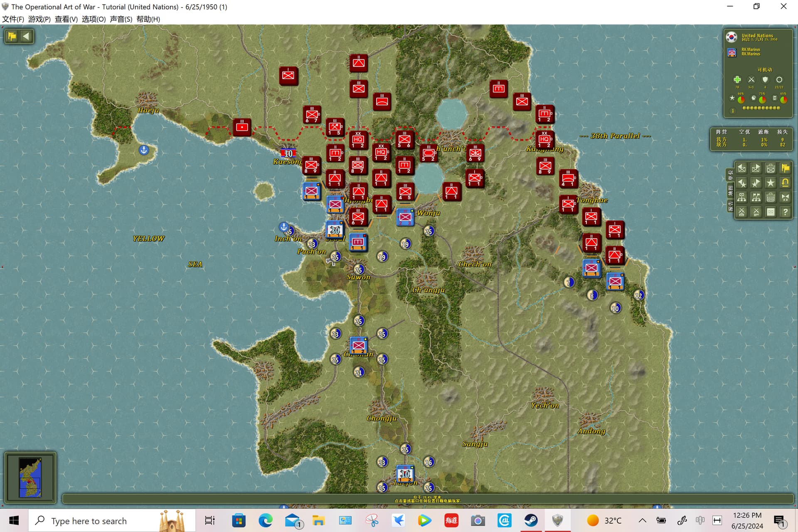Switch to the 报告 side tab
This screenshot has width=798, height=532.
[730, 206]
